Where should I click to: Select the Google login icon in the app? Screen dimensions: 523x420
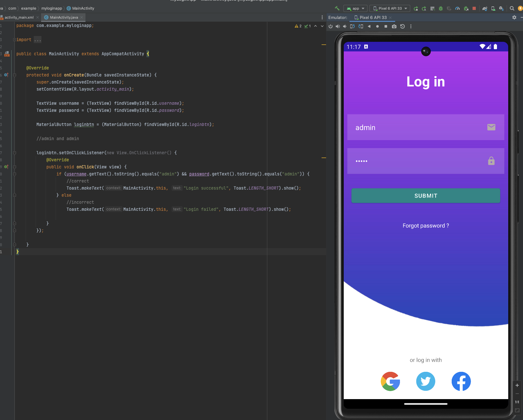tap(390, 381)
